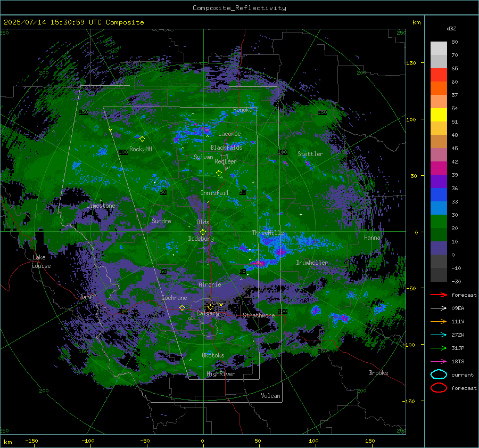Click the yellow diamond marker beside RockyMH

(x=142, y=139)
